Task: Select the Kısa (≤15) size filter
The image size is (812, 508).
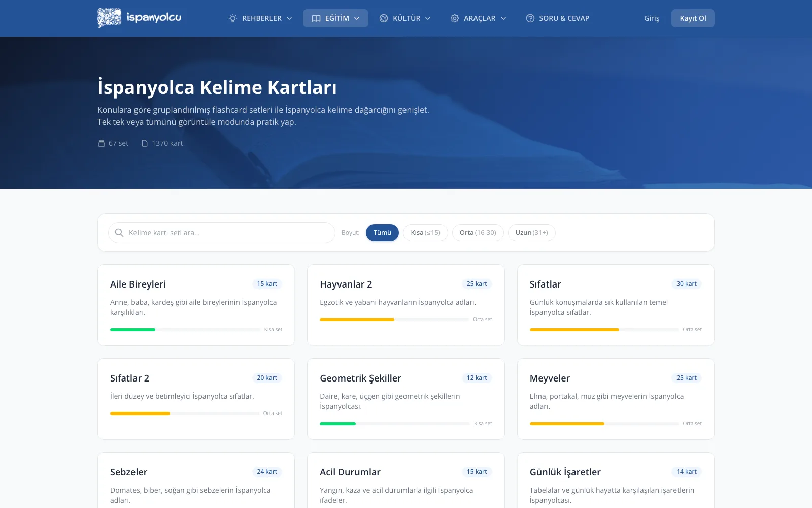Action: [x=425, y=233]
